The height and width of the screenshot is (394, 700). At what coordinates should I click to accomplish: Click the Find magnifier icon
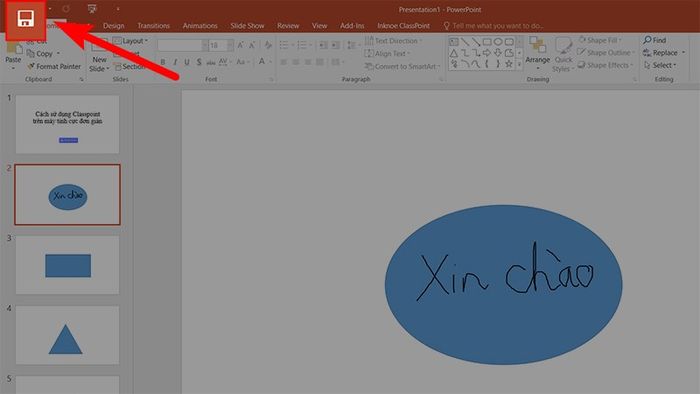(x=647, y=40)
